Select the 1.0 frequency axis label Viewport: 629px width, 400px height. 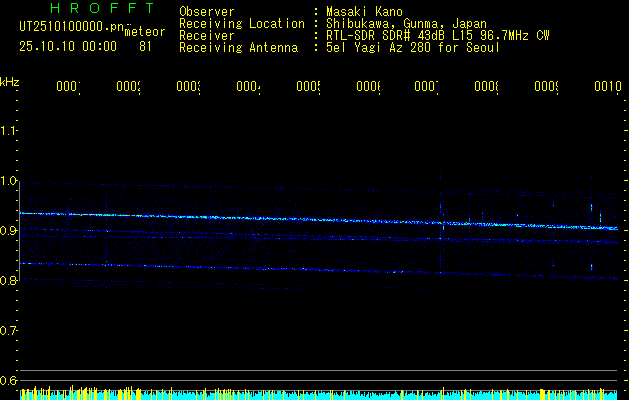coord(9,181)
